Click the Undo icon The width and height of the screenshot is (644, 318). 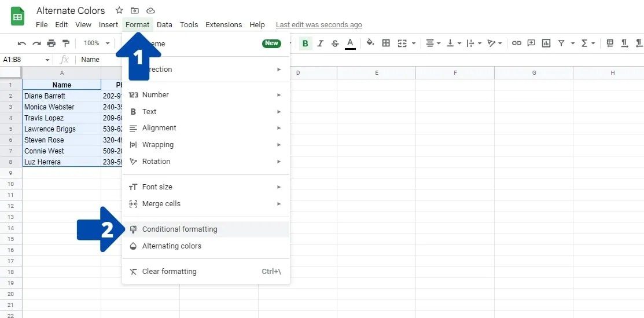pos(22,43)
